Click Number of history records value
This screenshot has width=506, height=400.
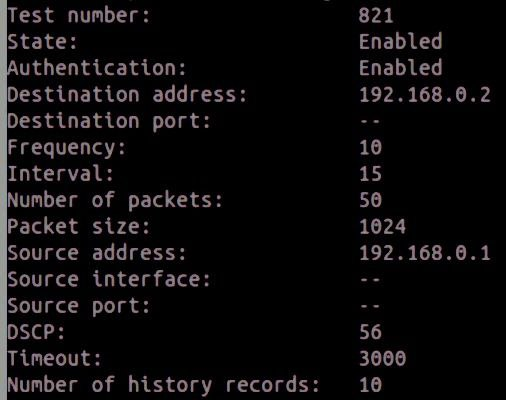coord(370,385)
